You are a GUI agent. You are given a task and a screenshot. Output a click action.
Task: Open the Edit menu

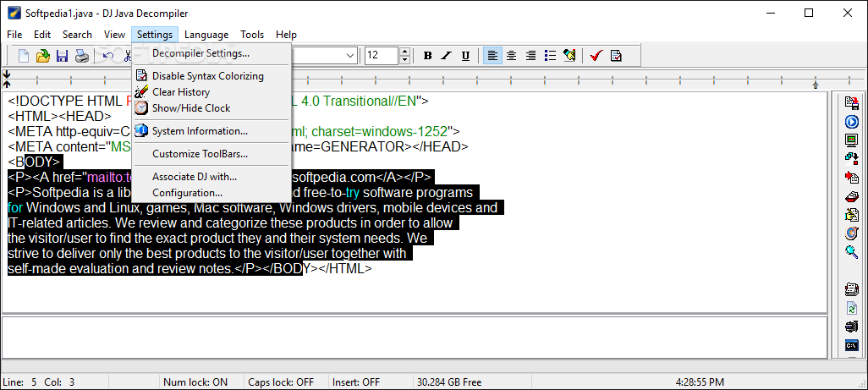click(x=42, y=35)
